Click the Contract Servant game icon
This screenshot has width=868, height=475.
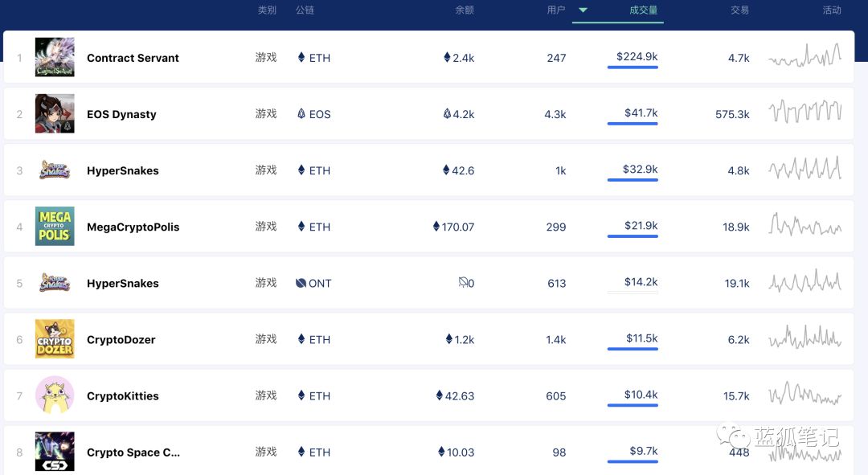(x=55, y=57)
